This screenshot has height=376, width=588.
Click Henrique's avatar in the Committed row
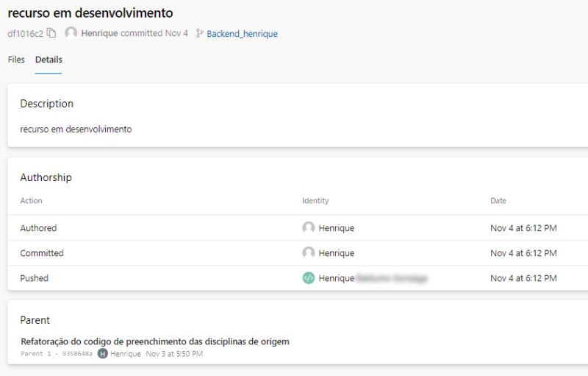[x=309, y=253]
